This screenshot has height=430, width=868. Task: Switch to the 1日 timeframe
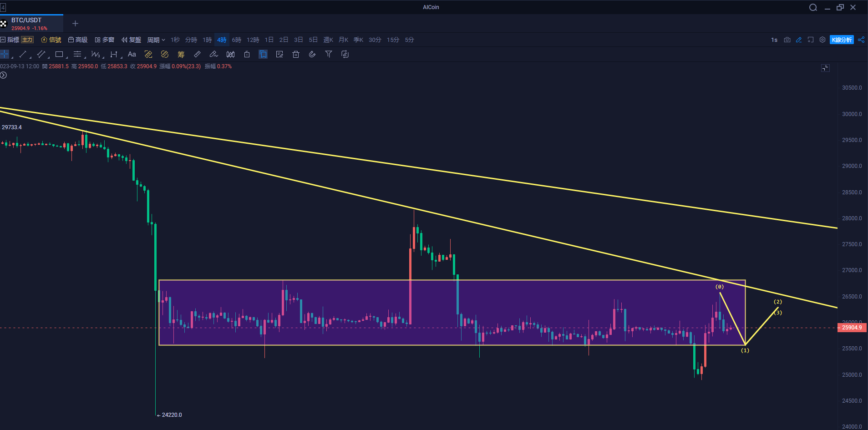[269, 40]
